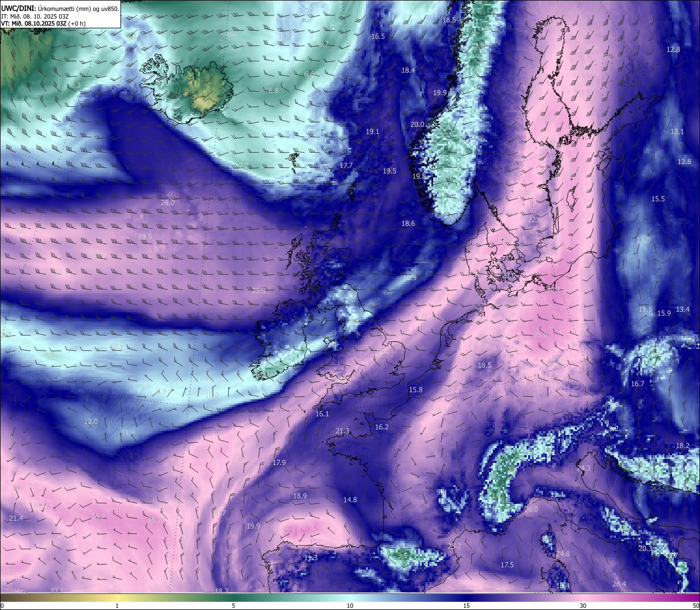Click the 26.4 value label
Viewport: 700px width, 610px height.
(619, 584)
